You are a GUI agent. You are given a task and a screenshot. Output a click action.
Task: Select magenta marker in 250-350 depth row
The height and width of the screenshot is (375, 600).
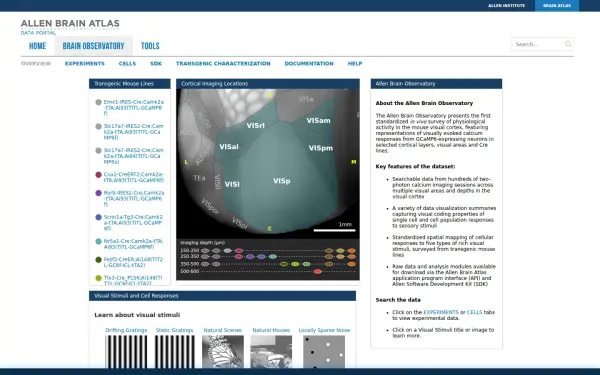pos(239,256)
